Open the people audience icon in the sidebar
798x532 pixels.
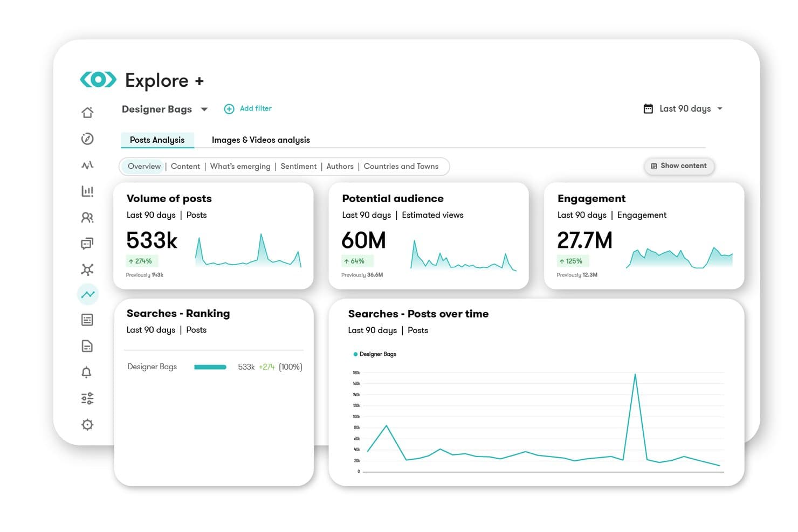tap(87, 217)
